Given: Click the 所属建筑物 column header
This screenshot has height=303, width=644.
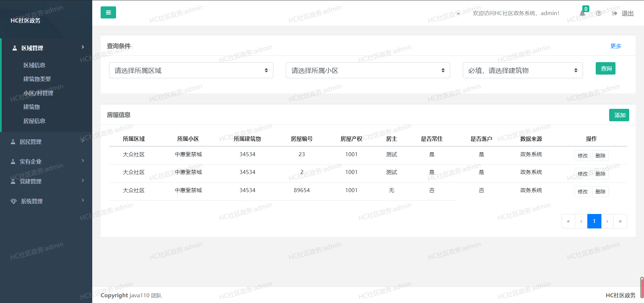Looking at the screenshot, I should point(247,139).
